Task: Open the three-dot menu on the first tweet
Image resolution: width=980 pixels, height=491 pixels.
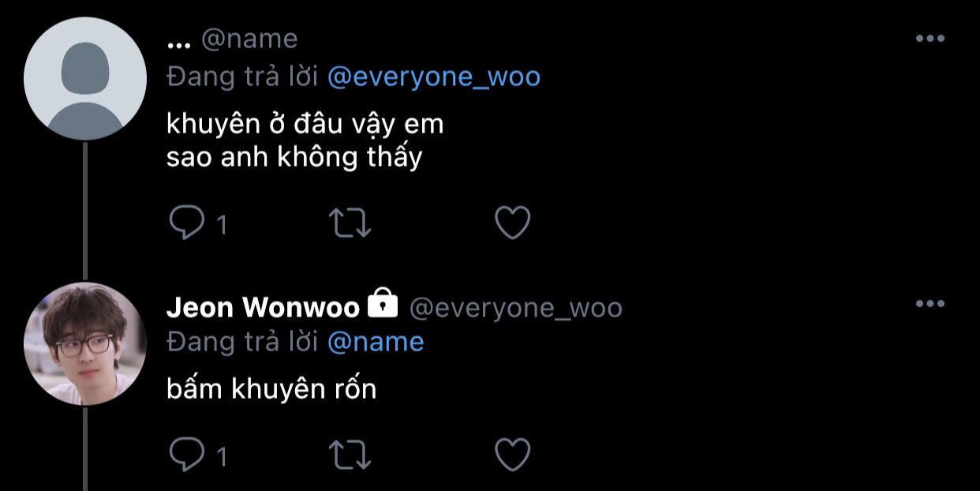Action: coord(930,39)
